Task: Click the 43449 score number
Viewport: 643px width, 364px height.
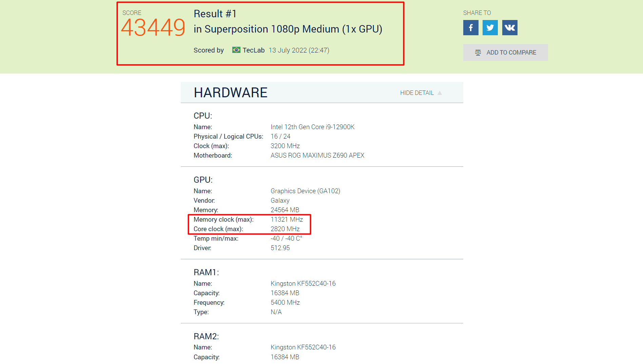Action: click(x=153, y=28)
